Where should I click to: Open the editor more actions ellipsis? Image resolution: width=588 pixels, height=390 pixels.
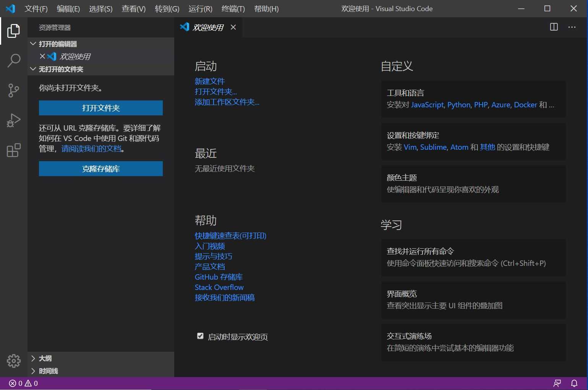tap(572, 27)
